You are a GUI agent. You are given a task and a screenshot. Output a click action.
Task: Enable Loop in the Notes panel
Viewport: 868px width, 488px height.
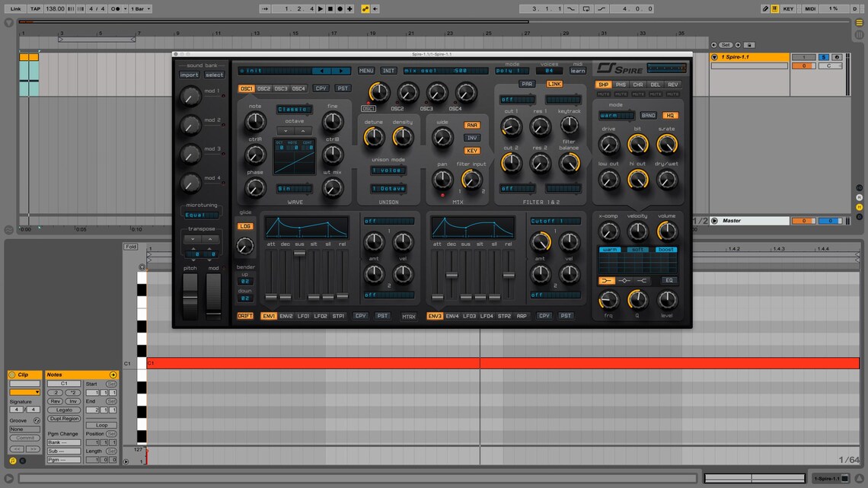coord(102,425)
